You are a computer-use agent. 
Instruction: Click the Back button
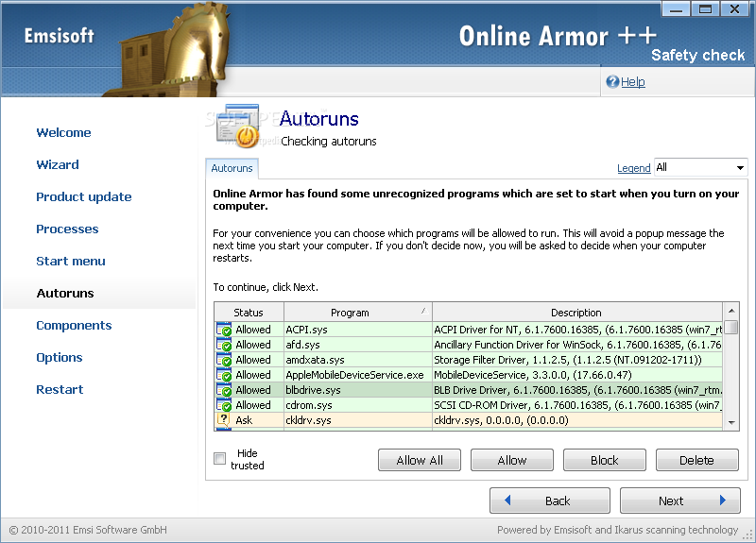pyautogui.click(x=550, y=501)
